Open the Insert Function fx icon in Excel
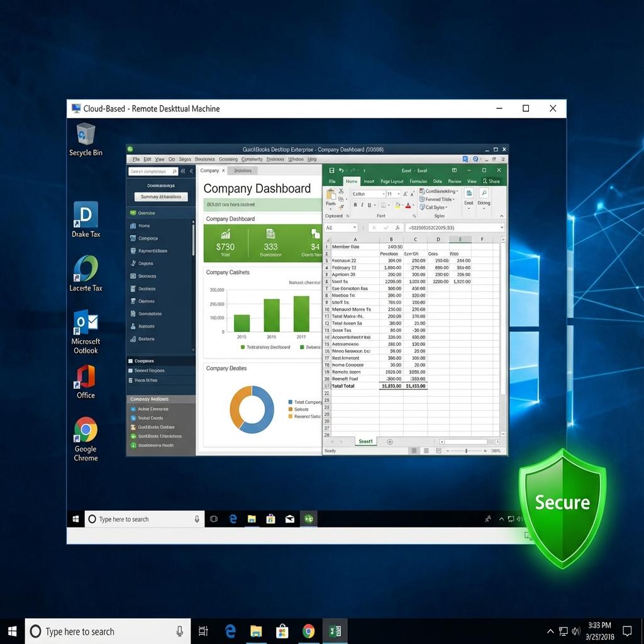 [397, 227]
